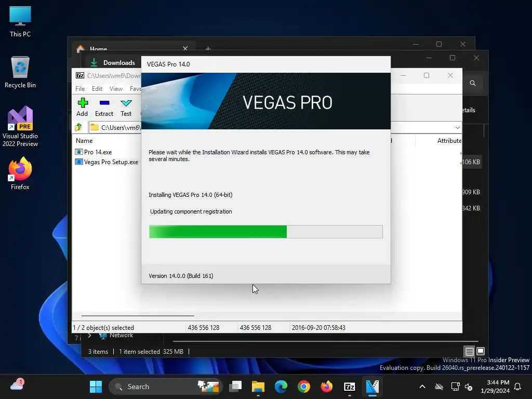This screenshot has width=532, height=399.
Task: Click the VEGAS Pro installation progress bar
Action: [265, 232]
